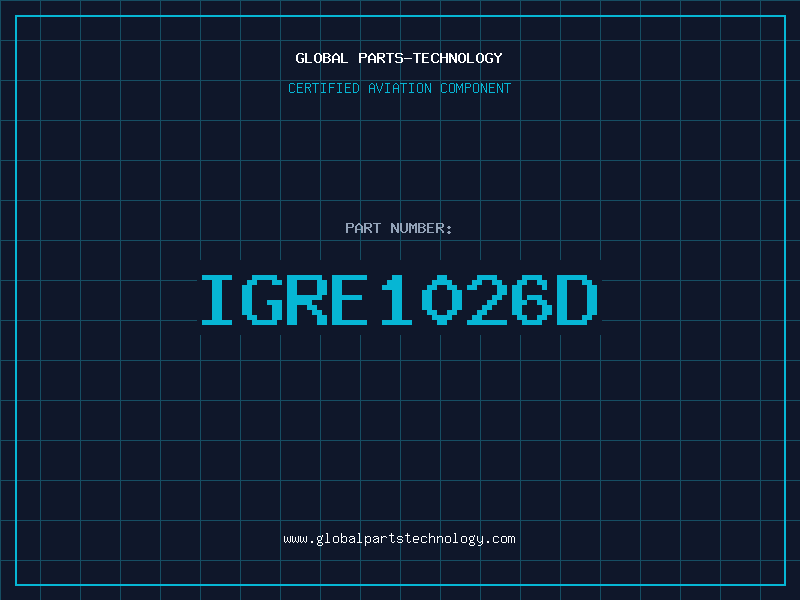Click the letter E in the part number
800x600 pixels.
[x=354, y=300]
